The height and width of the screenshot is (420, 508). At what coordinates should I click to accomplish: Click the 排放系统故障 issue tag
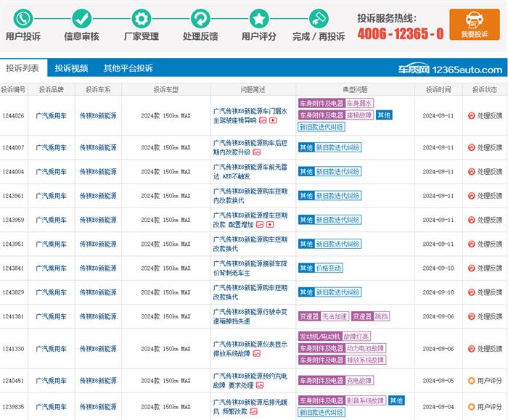(366, 360)
